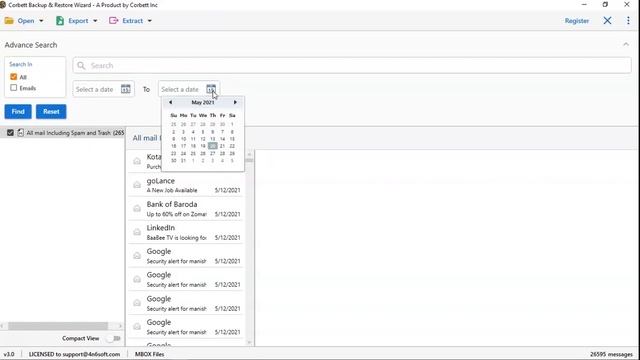Open the Bank of Baroda email
Image resolution: width=640 pixels, height=360 pixels.
pyautogui.click(x=186, y=209)
